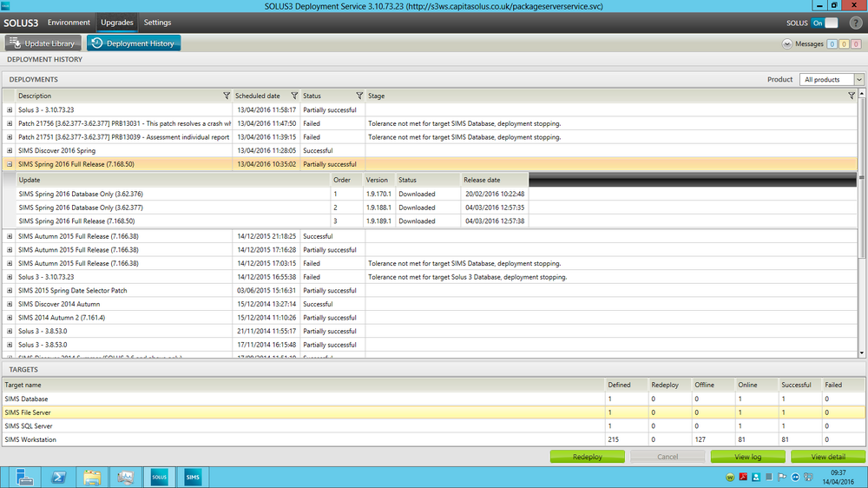Filter the Stage column
868x488 pixels.
pyautogui.click(x=852, y=96)
